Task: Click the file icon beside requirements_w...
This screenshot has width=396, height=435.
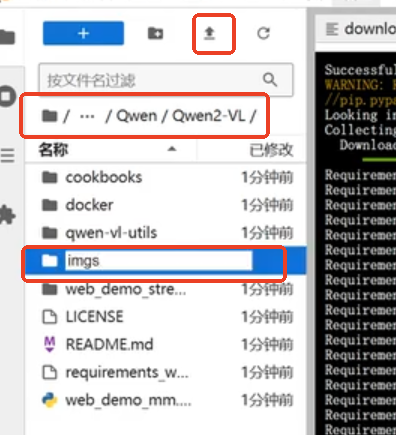Action: pyautogui.click(x=50, y=372)
